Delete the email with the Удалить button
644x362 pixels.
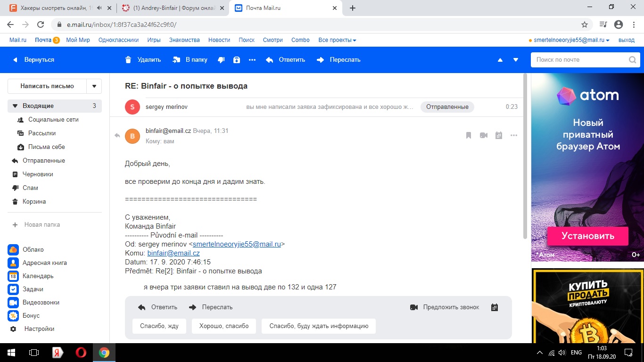[x=143, y=60]
